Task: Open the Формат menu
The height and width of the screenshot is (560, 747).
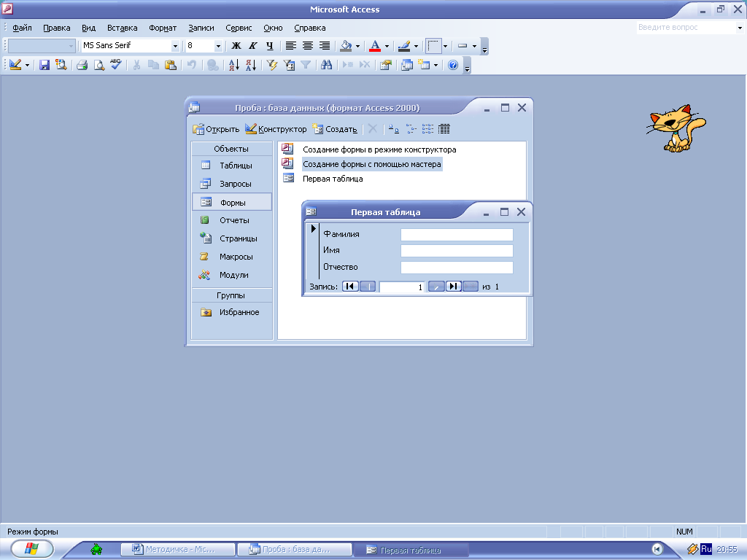Action: coord(163,28)
